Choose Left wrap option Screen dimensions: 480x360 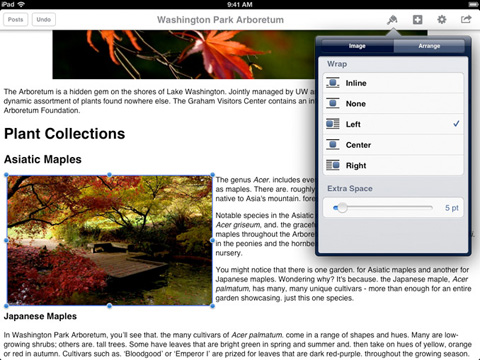pos(393,124)
